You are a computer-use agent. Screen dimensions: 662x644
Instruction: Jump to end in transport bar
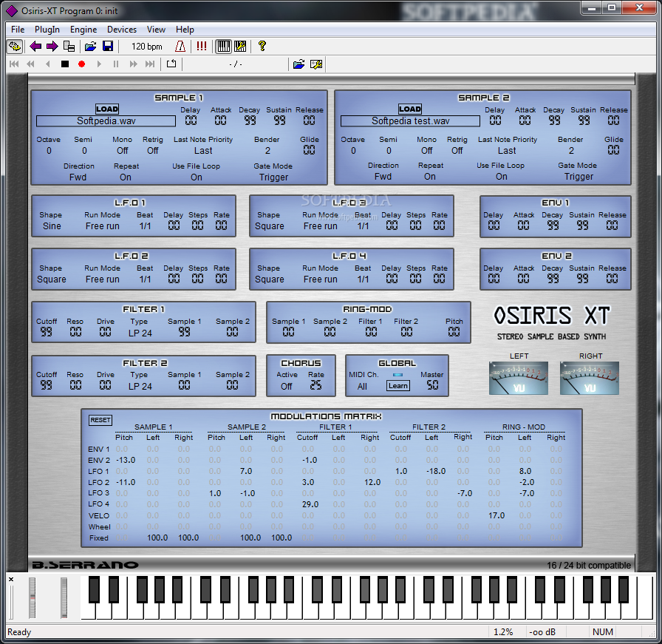coord(150,64)
